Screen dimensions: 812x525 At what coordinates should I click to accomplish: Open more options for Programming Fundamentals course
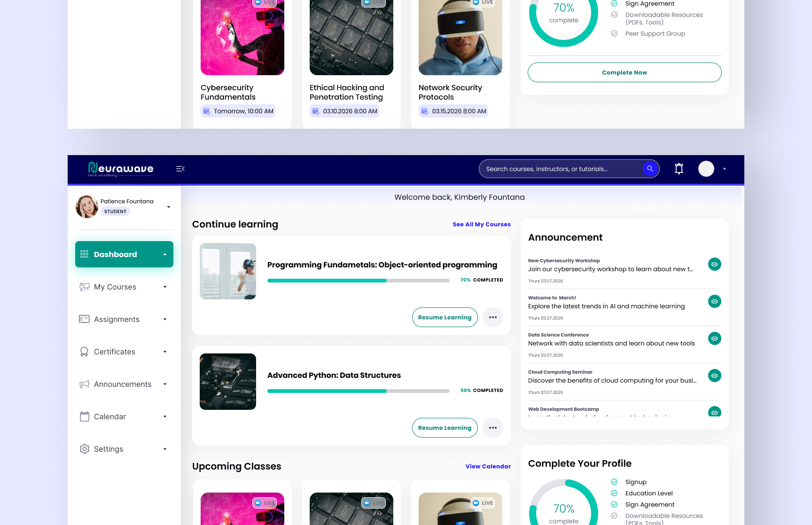pyautogui.click(x=493, y=317)
